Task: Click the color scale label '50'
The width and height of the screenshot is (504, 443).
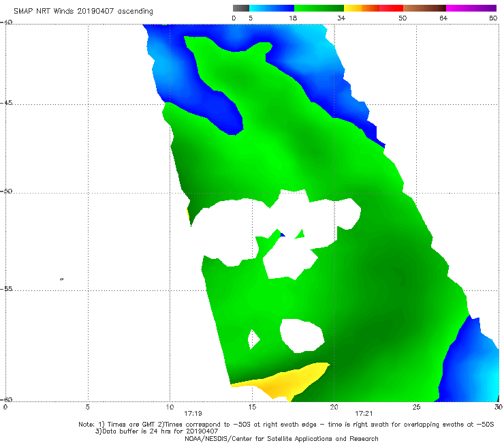Action: (x=403, y=18)
